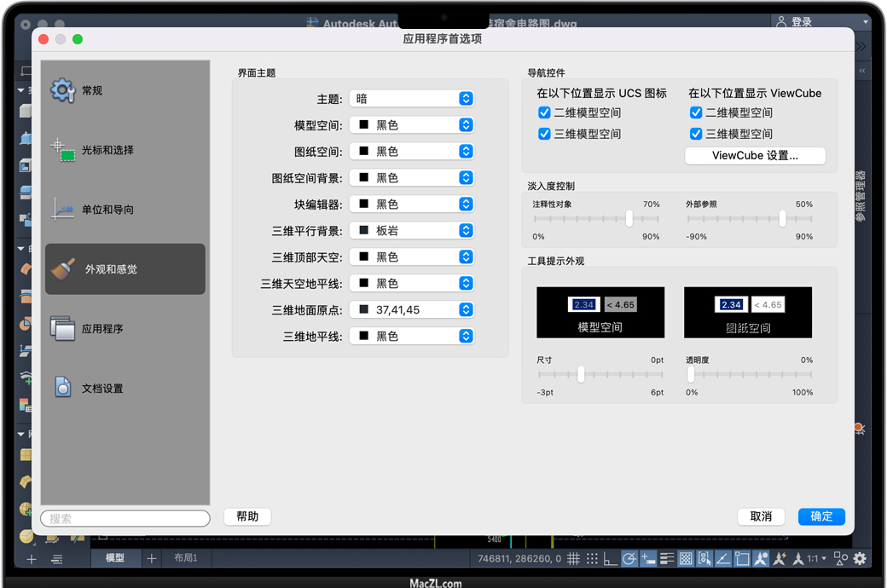Switch to the 模型 tab
The width and height of the screenshot is (887, 588).
pos(114,558)
